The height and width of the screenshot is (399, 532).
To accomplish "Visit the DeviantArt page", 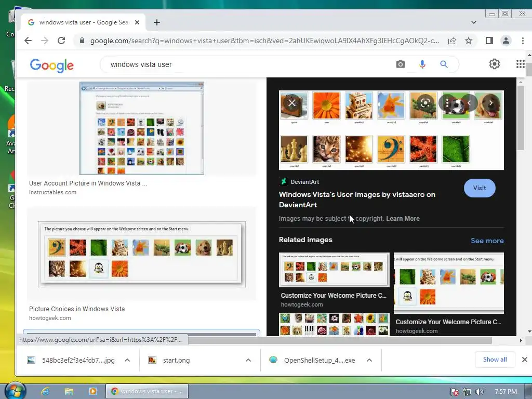I will click(480, 188).
